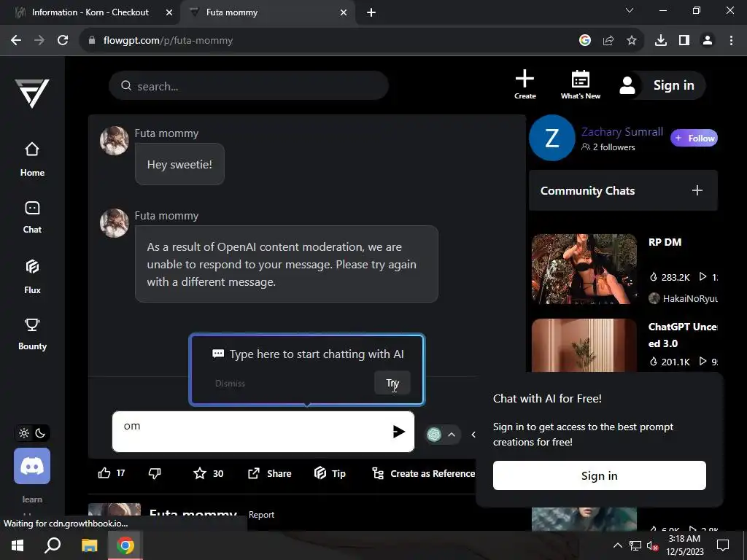Open the Discord community button
This screenshot has width=747, height=560.
(32, 466)
